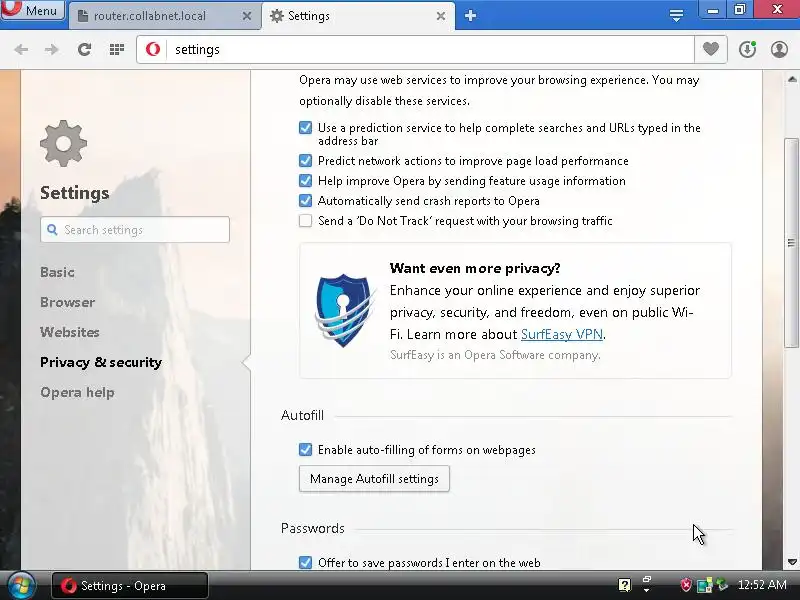This screenshot has width=800, height=600.
Task: Toggle Predict network actions checkbox
Action: click(306, 161)
